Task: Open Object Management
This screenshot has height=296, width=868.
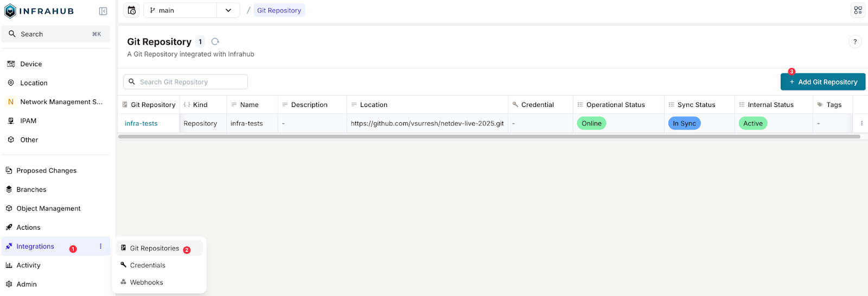Action: click(x=56, y=209)
